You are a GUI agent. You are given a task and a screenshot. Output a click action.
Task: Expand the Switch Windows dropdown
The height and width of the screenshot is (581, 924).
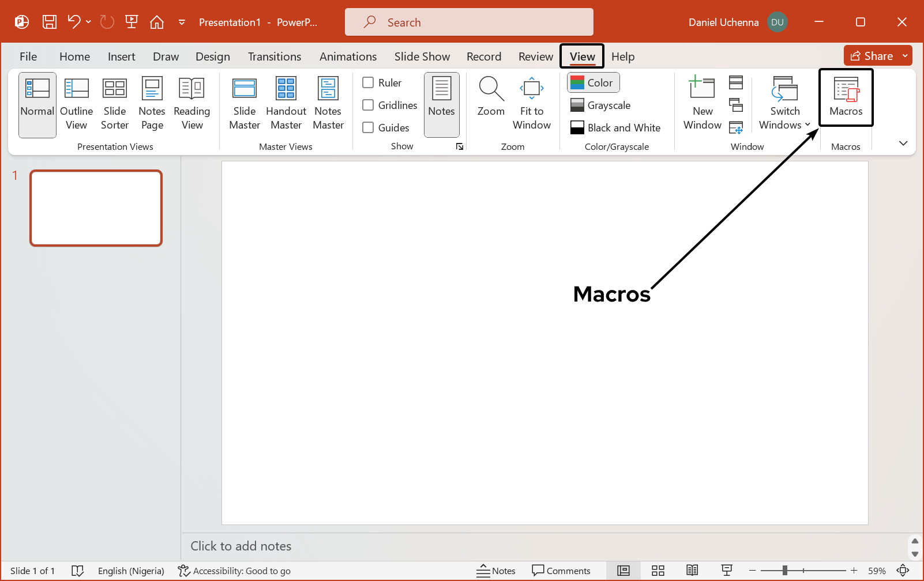tap(784, 104)
